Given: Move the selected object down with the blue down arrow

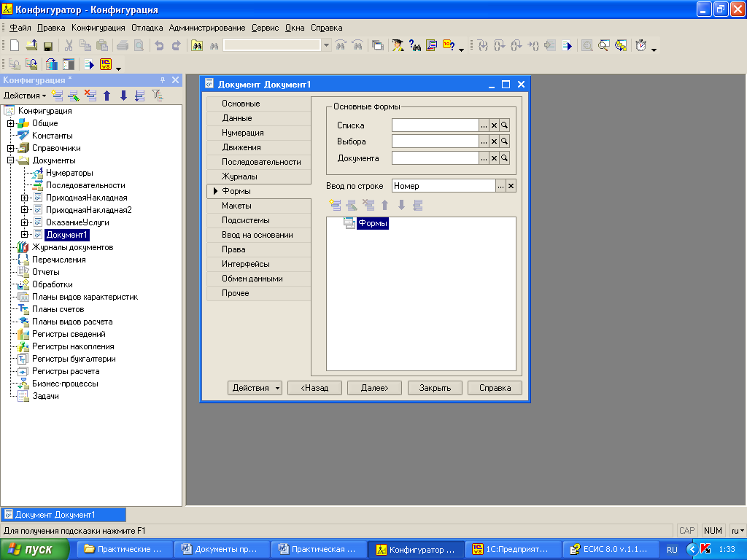Looking at the screenshot, I should (123, 96).
